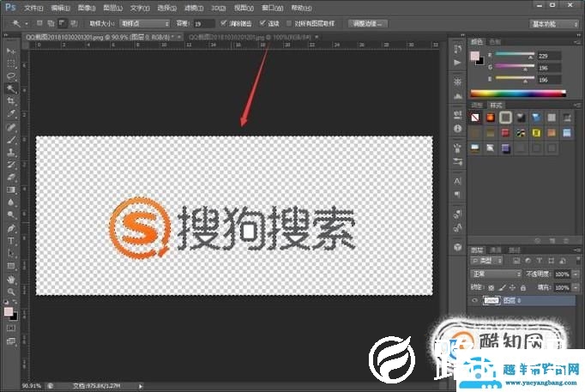The image size is (585, 392).
Task: Switch to the 色板 Swatches tab
Action: [x=495, y=42]
